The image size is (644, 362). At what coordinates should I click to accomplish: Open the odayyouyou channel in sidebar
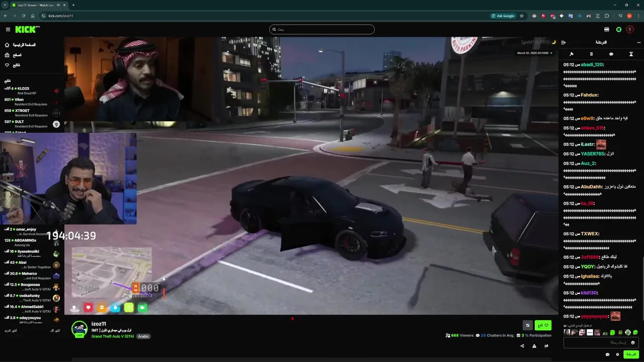click(x=32, y=320)
